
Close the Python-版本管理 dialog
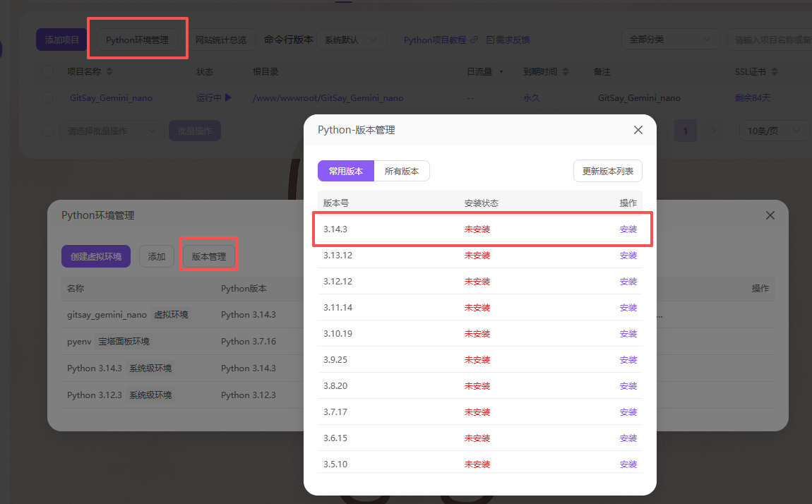[638, 130]
